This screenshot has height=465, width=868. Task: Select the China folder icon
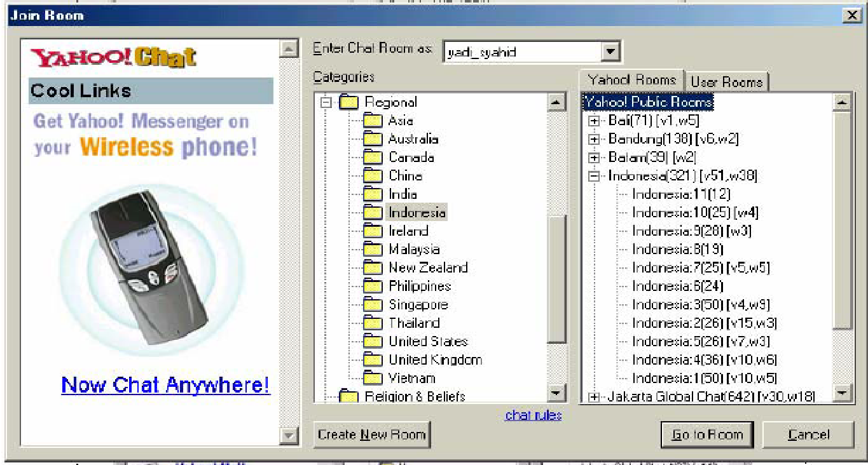pyautogui.click(x=373, y=175)
